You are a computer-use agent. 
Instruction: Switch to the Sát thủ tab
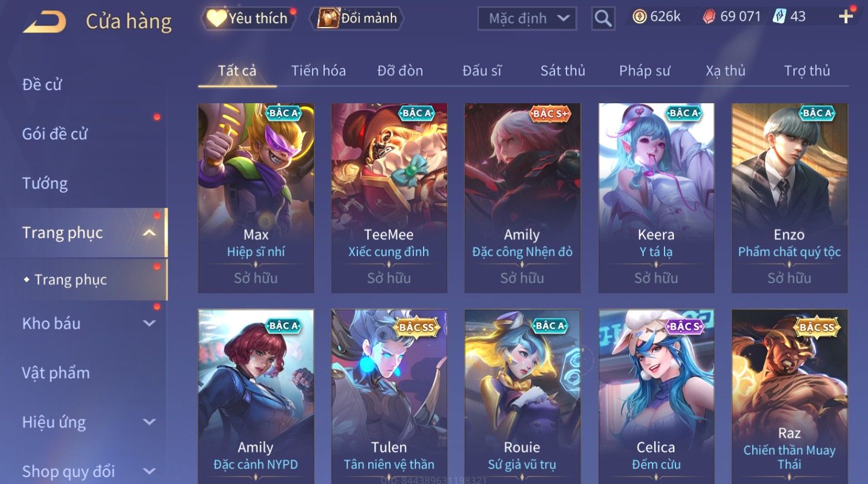tap(563, 71)
